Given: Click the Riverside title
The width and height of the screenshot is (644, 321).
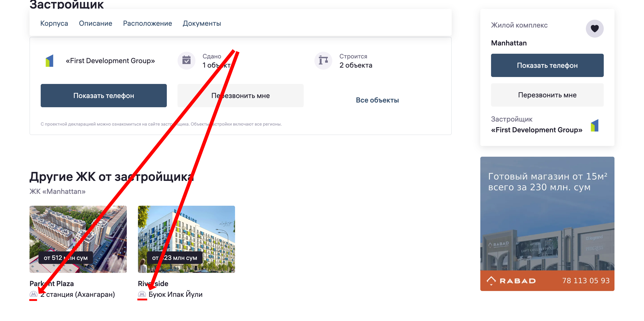Looking at the screenshot, I should (x=153, y=283).
